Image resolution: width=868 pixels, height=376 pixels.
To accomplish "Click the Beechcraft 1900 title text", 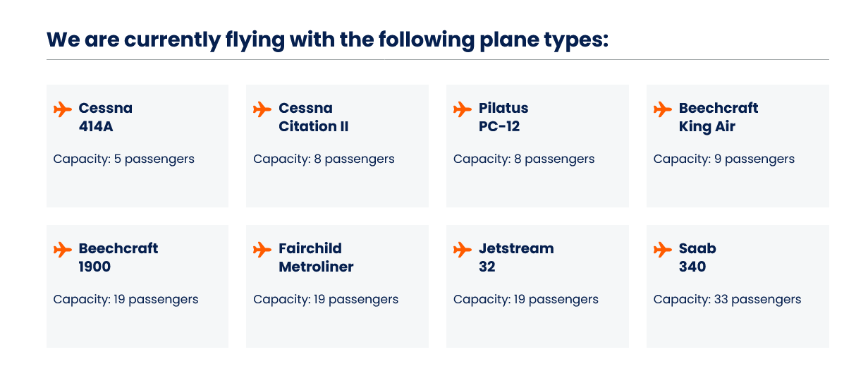I will tap(118, 257).
